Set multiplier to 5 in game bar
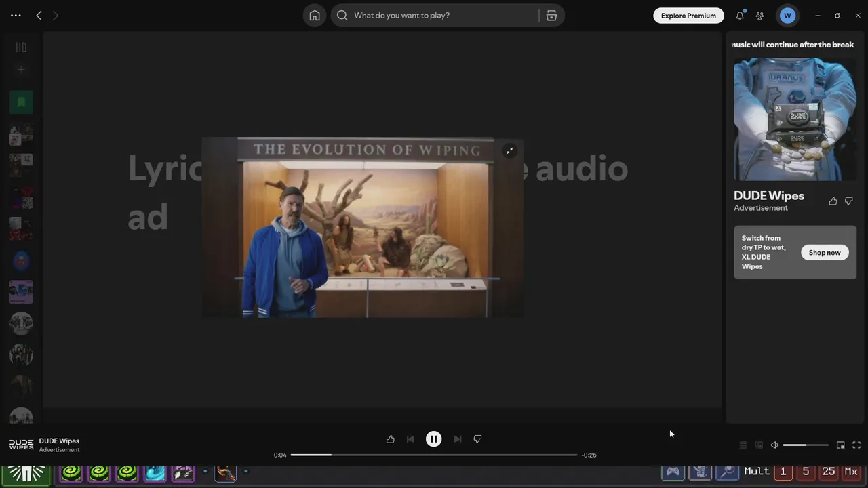Viewport: 868px width, 488px height. (806, 472)
